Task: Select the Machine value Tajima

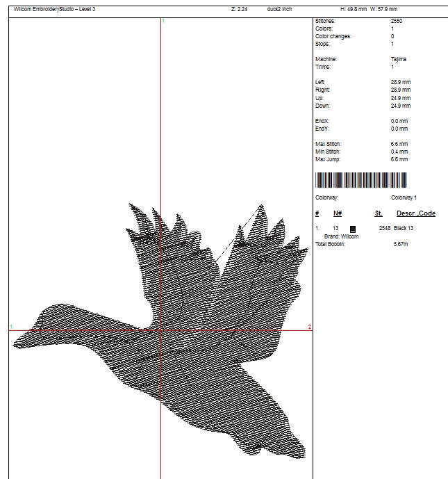Action: [399, 60]
